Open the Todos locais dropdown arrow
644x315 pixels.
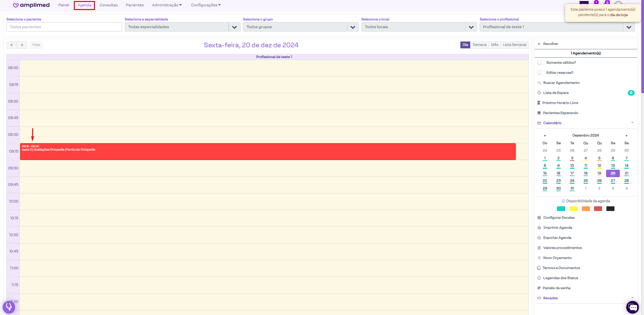(x=471, y=27)
